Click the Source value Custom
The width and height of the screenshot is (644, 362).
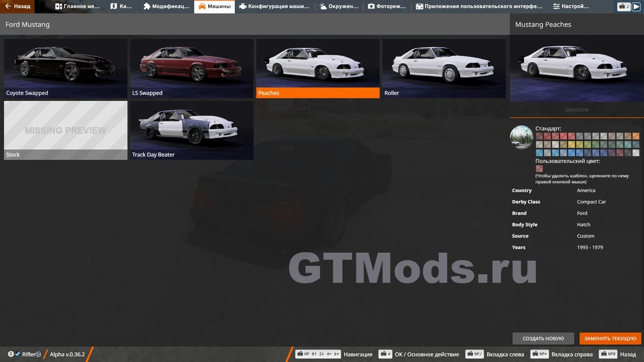(586, 236)
